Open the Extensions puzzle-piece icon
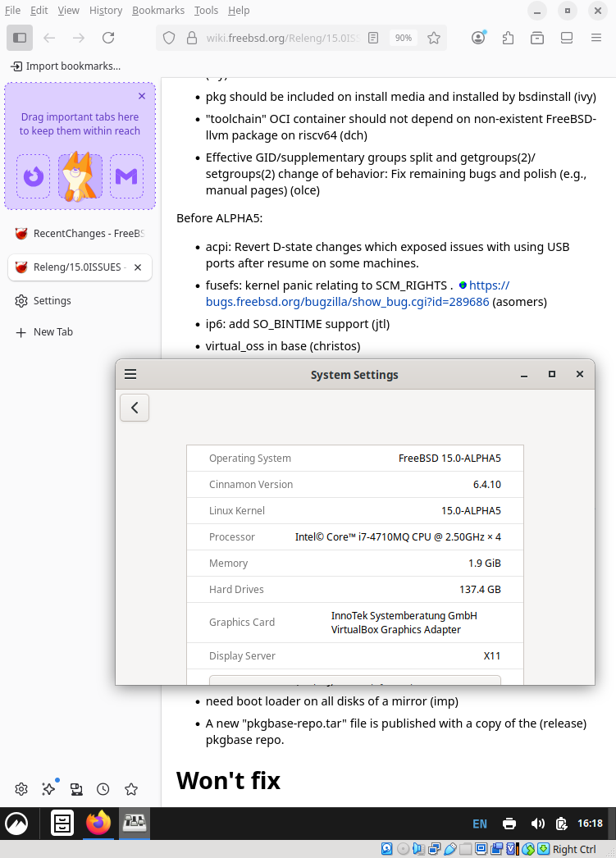The height and width of the screenshot is (858, 616). click(508, 38)
